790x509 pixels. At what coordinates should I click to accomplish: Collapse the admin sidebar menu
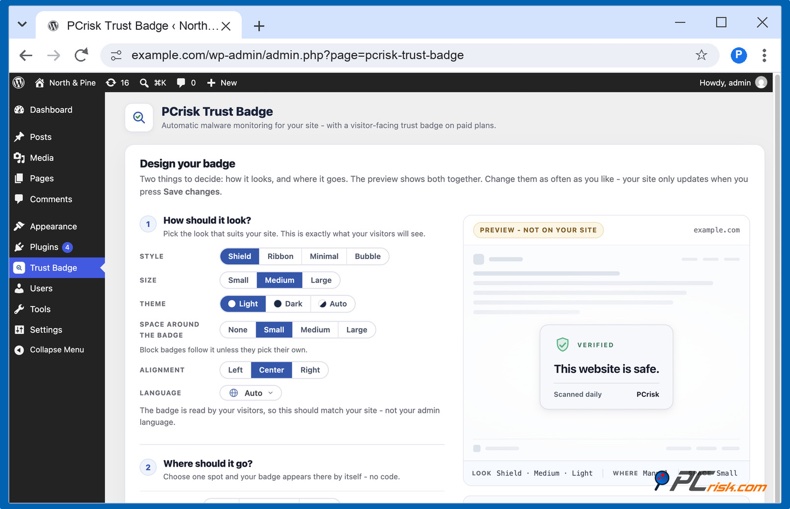coord(57,350)
